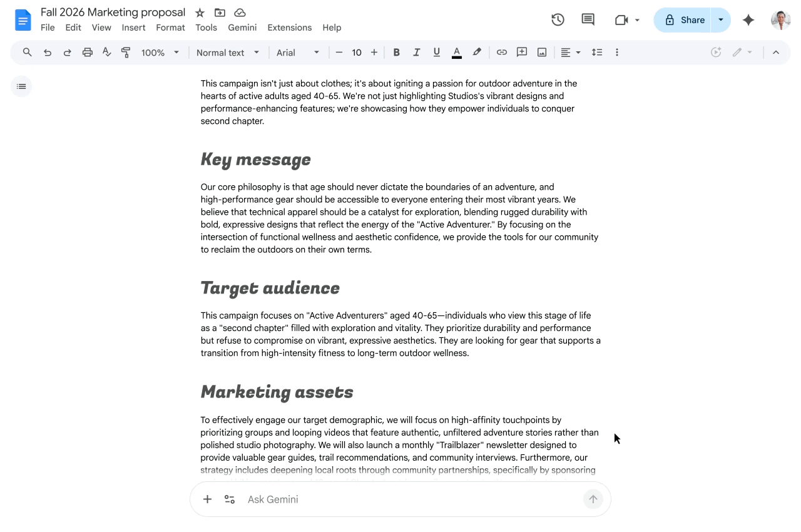801x532 pixels.
Task: Open all comments panel
Action: 588,19
